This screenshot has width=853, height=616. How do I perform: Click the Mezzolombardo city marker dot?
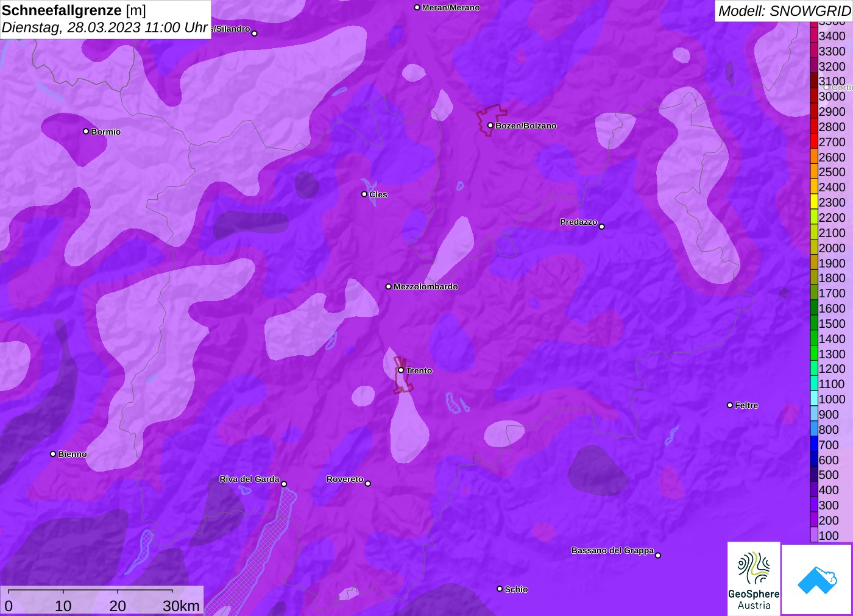coord(389,286)
